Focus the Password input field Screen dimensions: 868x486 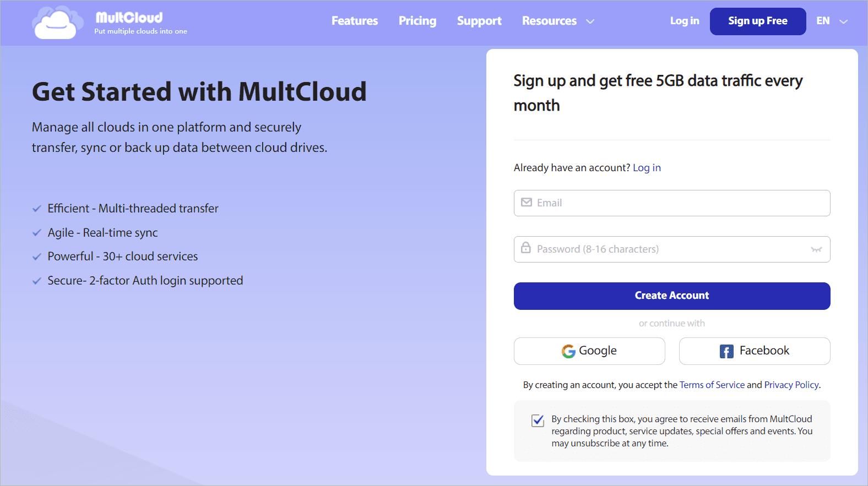pos(672,249)
